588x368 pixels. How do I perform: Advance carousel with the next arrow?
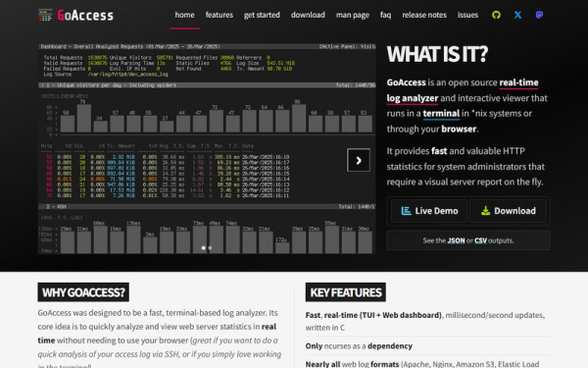(x=359, y=160)
